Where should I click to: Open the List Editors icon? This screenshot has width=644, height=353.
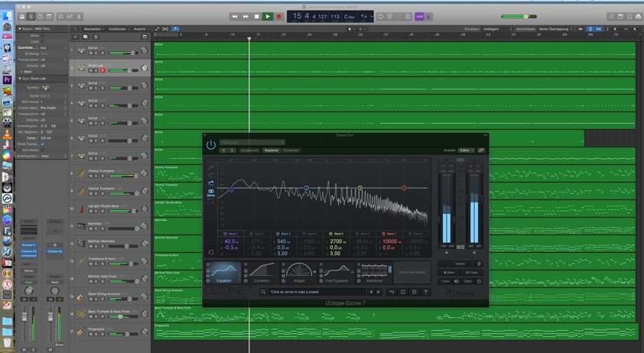611,16
